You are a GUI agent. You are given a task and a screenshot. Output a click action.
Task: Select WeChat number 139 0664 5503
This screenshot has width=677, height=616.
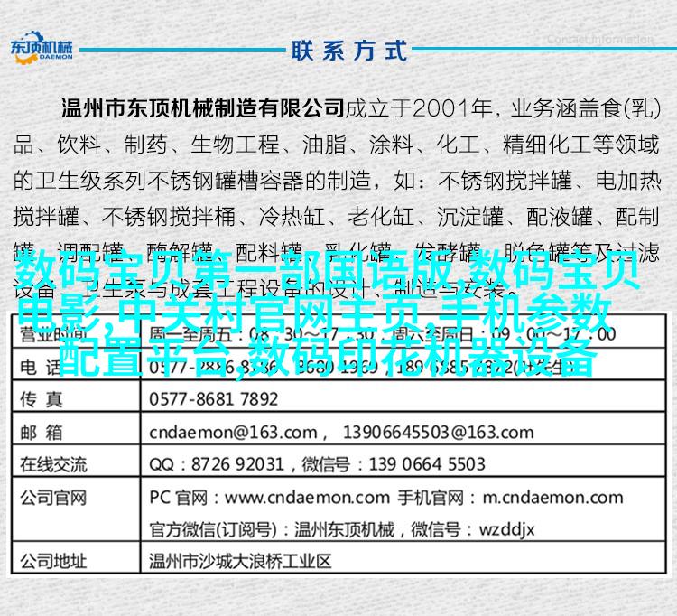pos(427,464)
